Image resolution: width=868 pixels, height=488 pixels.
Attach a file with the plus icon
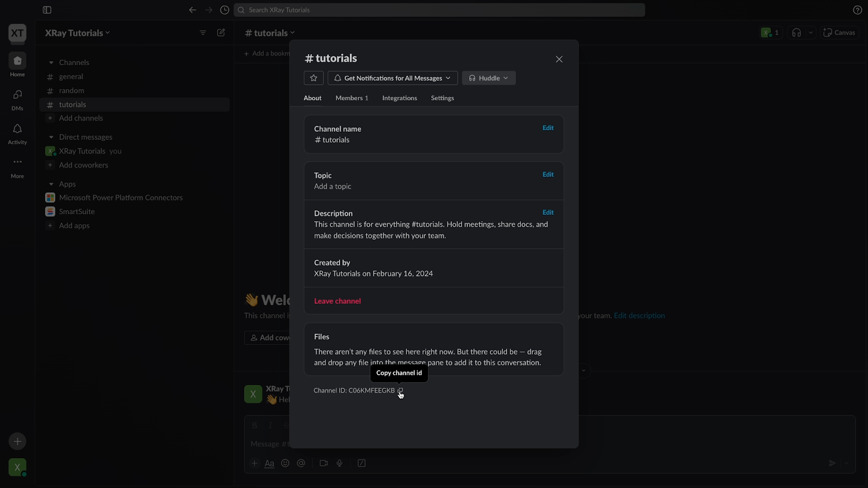pos(254,463)
